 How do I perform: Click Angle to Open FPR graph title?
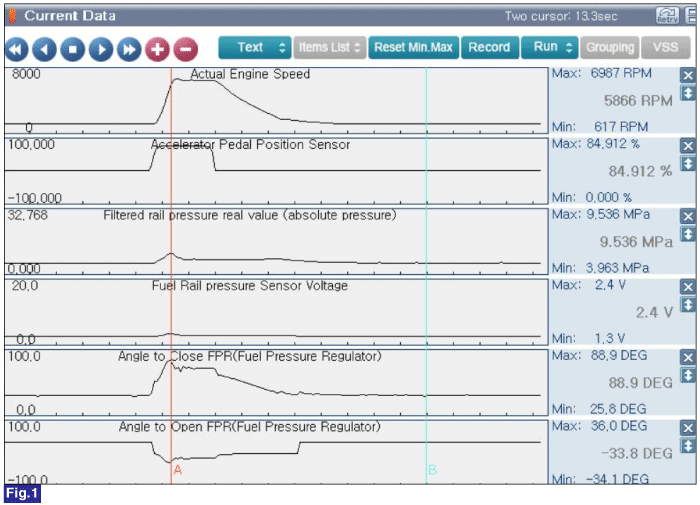coord(250,427)
